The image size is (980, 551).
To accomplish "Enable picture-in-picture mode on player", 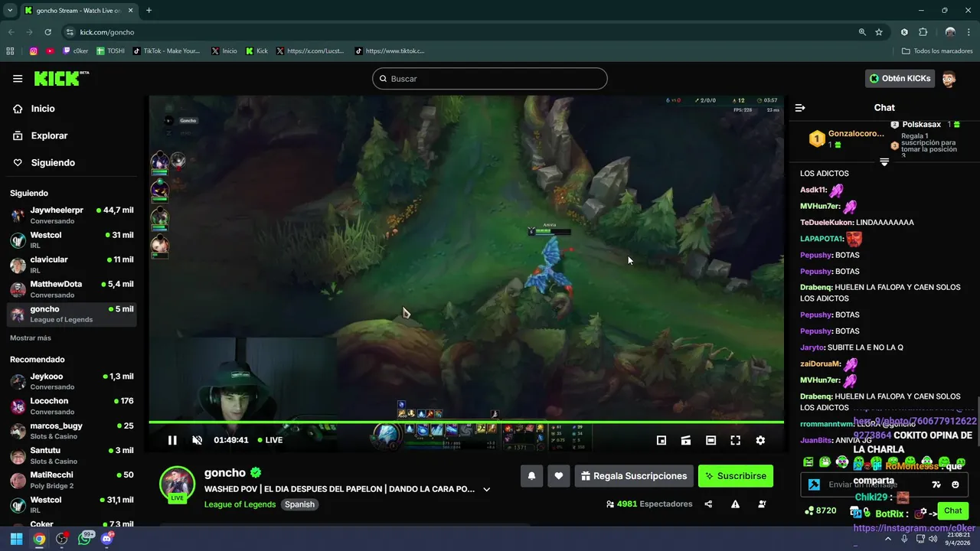I will [661, 440].
